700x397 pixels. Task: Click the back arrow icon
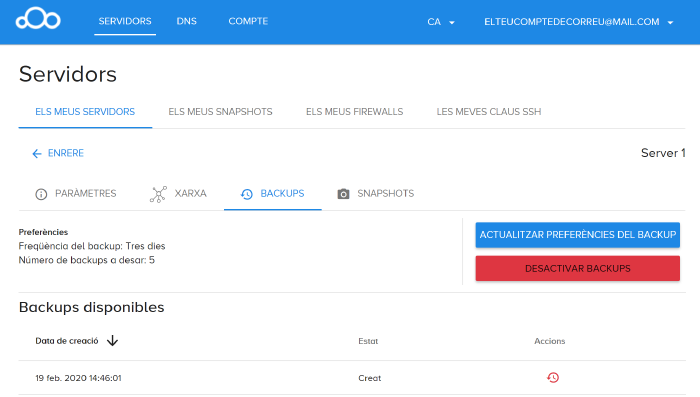click(37, 154)
